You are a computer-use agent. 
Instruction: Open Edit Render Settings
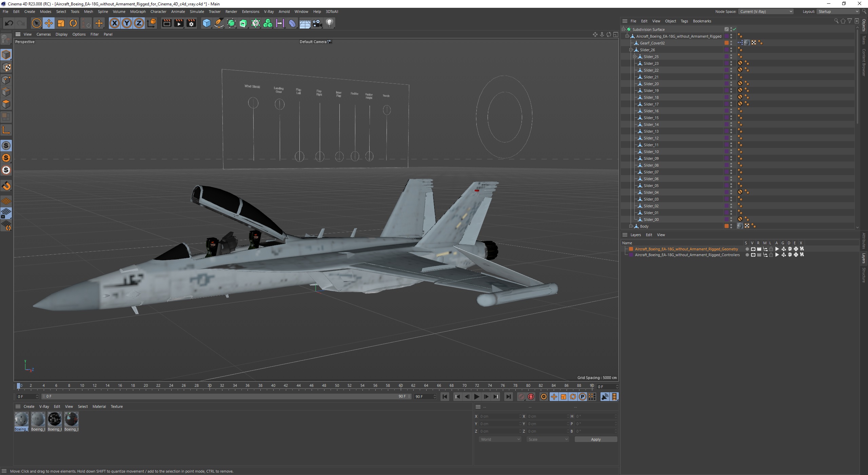(x=191, y=23)
